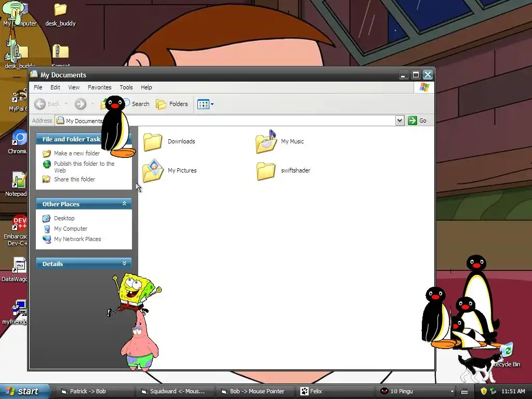Toggle the Folders pane button
The width and height of the screenshot is (532, 399).
[x=172, y=104]
